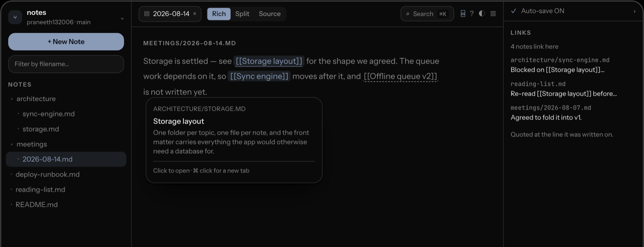This screenshot has width=644, height=247.
Task: Toggle Auto-save ON checkmark
Action: point(514,11)
